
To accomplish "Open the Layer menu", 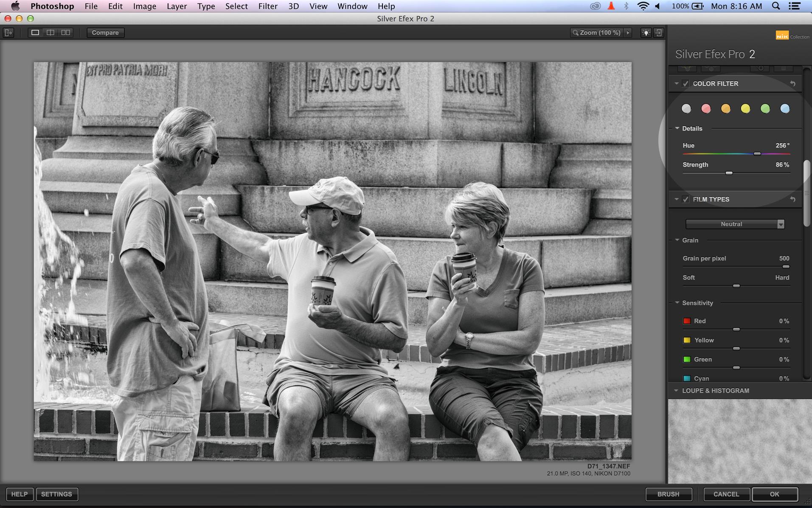I will pyautogui.click(x=177, y=6).
